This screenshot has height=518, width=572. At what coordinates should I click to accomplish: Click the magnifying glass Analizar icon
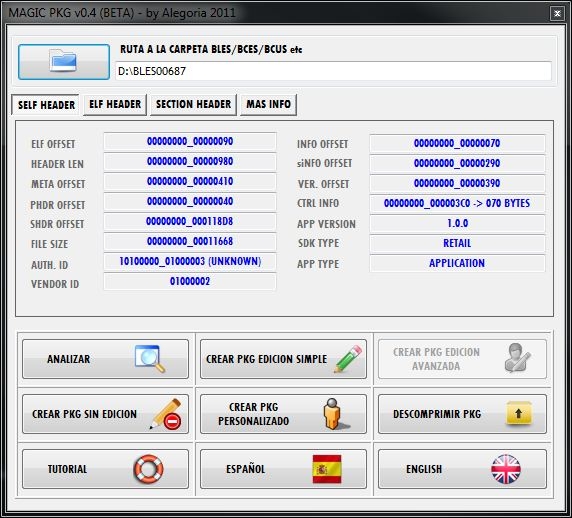(x=150, y=359)
